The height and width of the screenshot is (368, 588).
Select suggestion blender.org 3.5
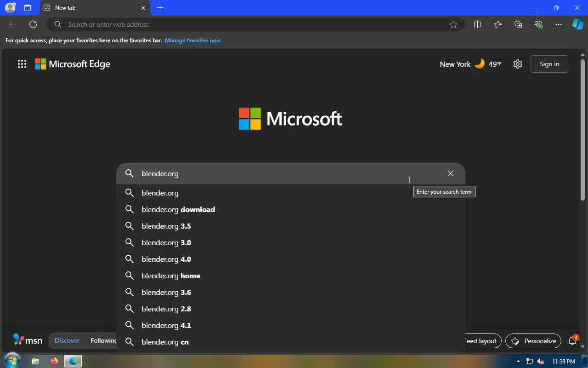pyautogui.click(x=291, y=226)
